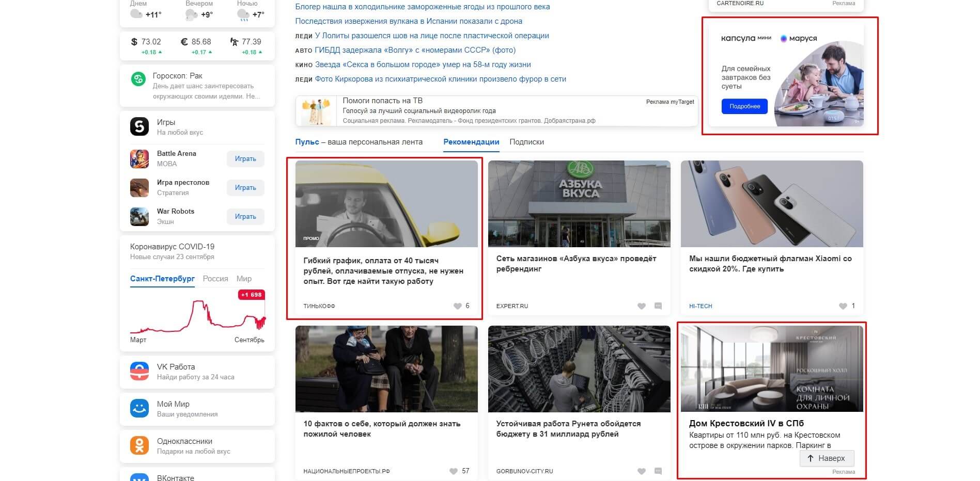Click the Гороскоп: Рак heading
This screenshot has width=980, height=481.
pos(177,76)
